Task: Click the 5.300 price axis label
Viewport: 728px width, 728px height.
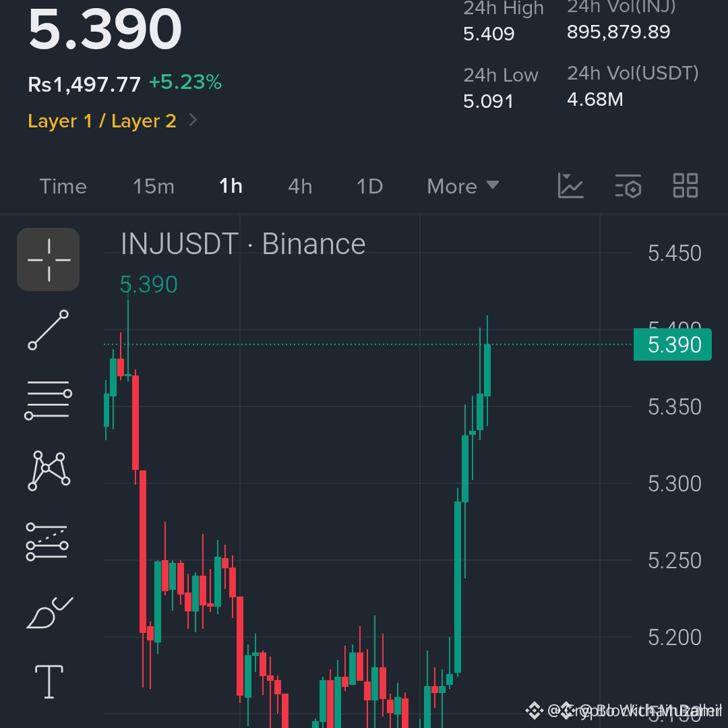Action: (x=675, y=484)
